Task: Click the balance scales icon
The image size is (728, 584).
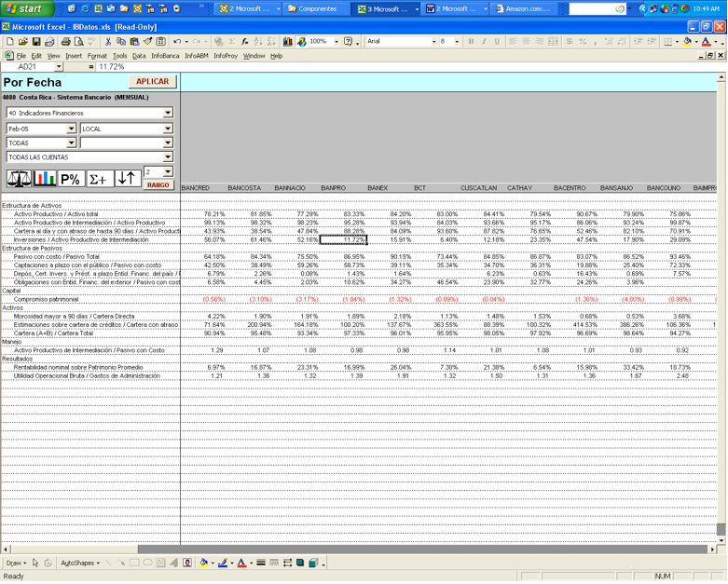Action: tap(19, 178)
